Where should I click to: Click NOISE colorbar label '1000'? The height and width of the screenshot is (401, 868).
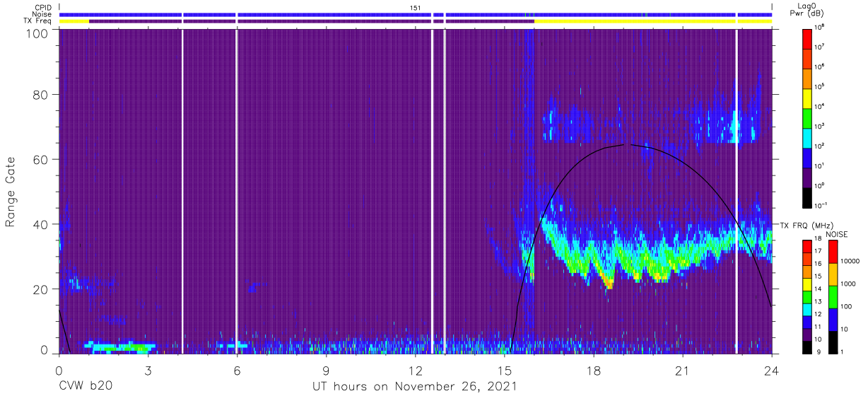pyautogui.click(x=850, y=285)
